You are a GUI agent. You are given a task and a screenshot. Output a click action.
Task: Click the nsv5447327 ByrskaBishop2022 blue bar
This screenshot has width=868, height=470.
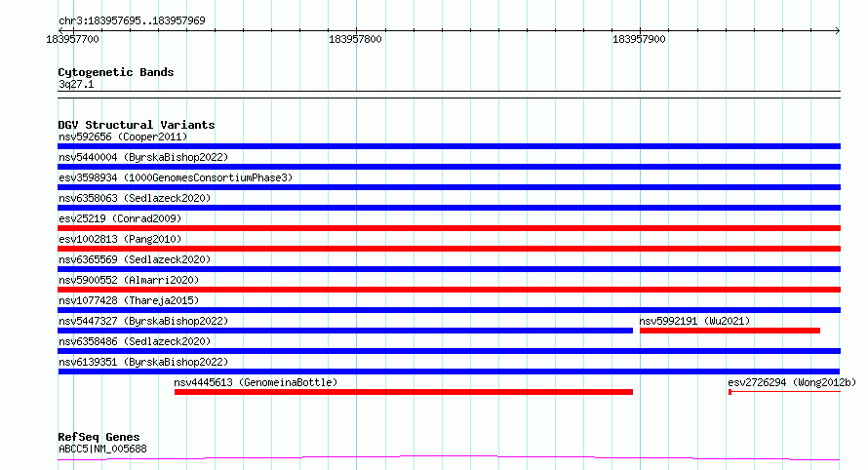pyautogui.click(x=345, y=331)
